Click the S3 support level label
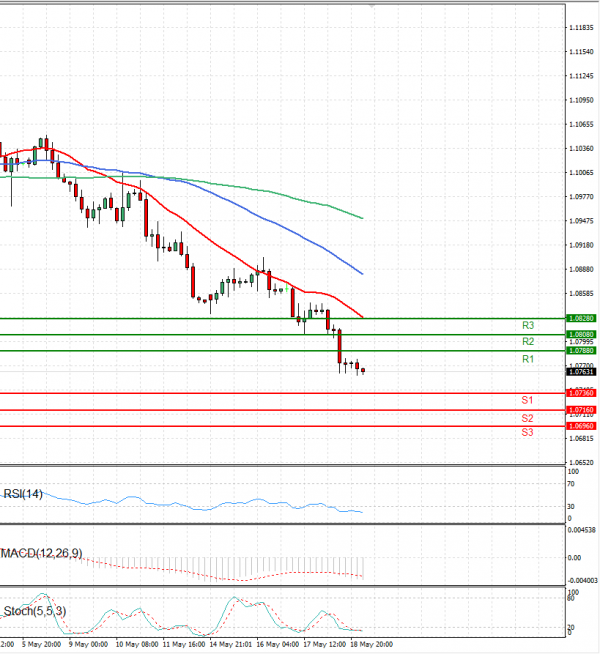Image resolution: width=600 pixels, height=654 pixels. point(527,433)
